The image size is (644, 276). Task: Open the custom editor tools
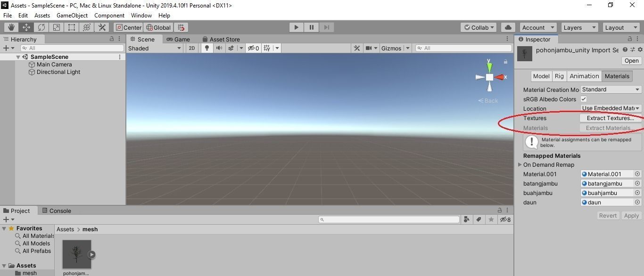click(x=101, y=27)
